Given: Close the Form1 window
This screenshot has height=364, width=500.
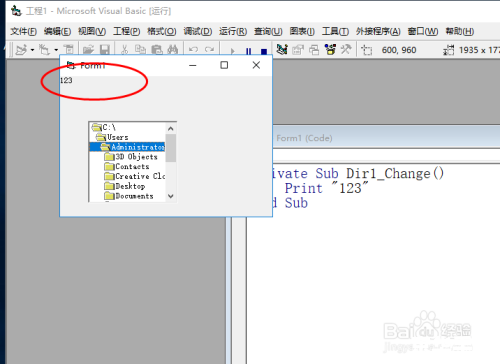Looking at the screenshot, I should 256,65.
